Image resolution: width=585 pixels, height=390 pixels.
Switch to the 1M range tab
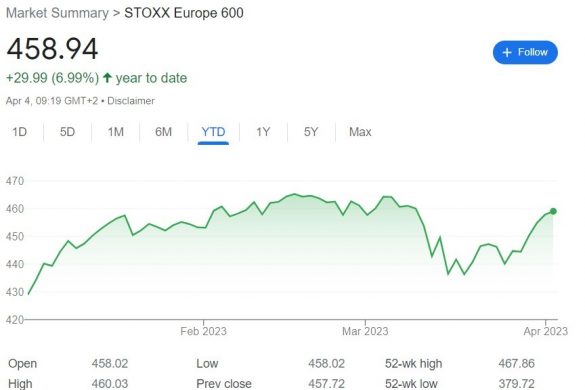(x=116, y=132)
